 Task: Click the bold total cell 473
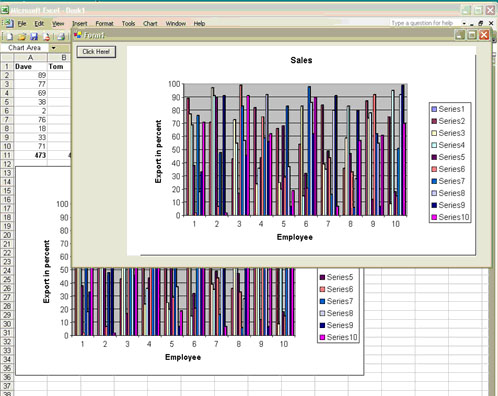coord(30,155)
